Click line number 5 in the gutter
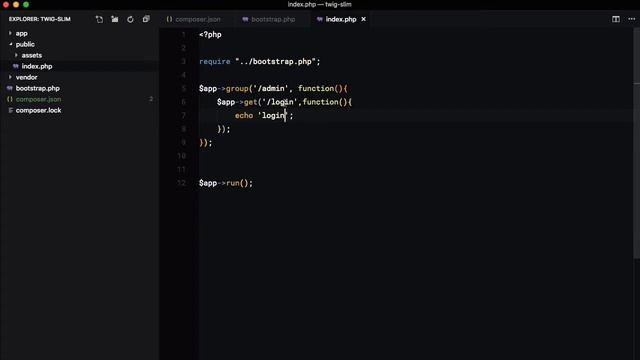 coord(184,89)
